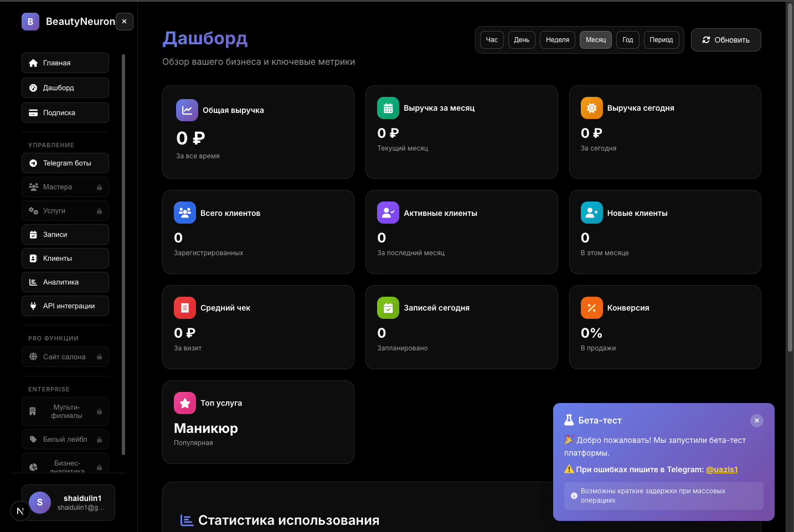794x532 pixels.
Task: Collapse the sidebar with the X button
Action: (125, 22)
